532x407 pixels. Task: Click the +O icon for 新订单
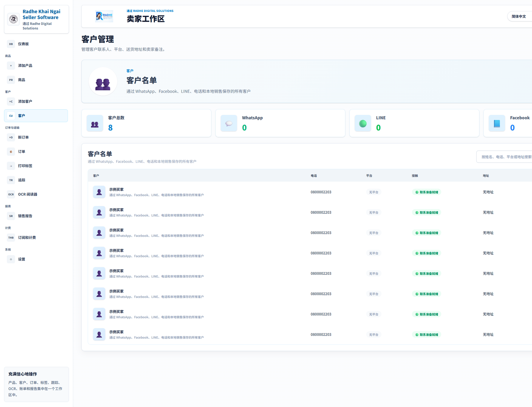pyautogui.click(x=11, y=137)
